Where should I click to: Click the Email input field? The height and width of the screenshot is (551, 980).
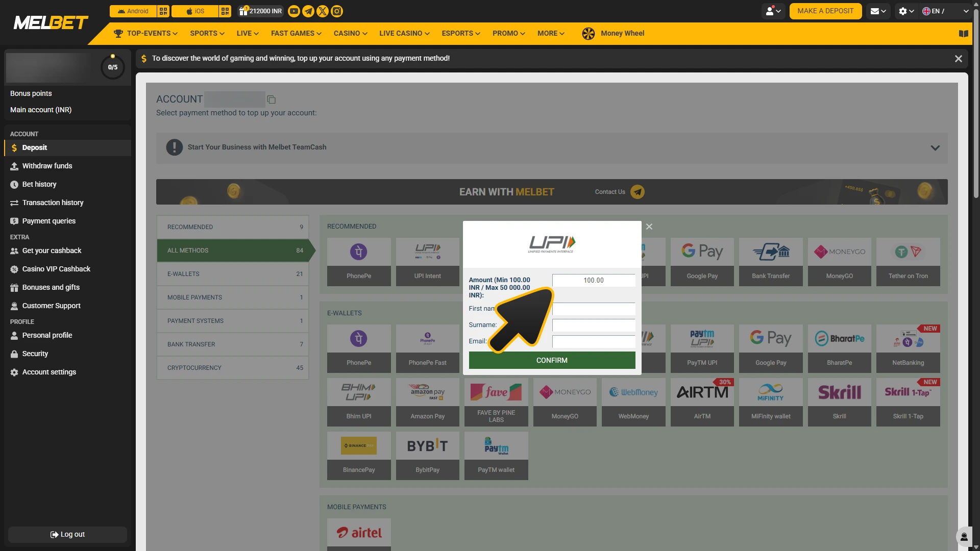(594, 342)
